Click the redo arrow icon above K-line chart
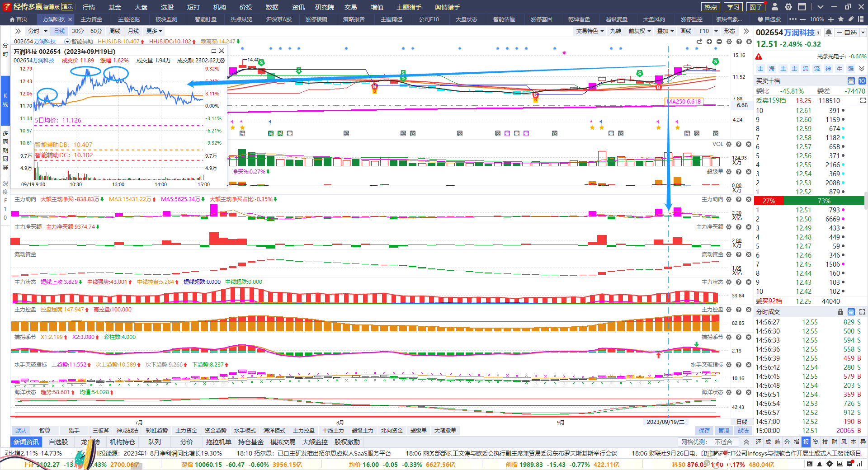This screenshot has height=470, width=868. click(699, 42)
